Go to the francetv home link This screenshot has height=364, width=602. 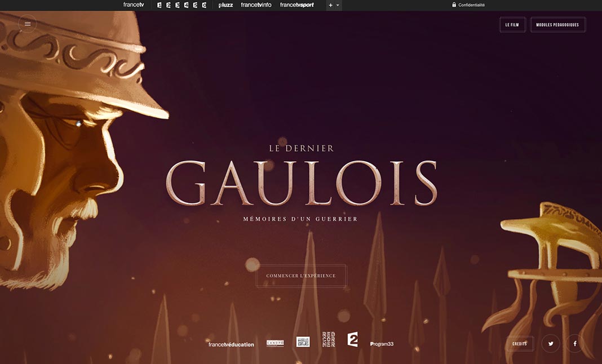pos(134,5)
